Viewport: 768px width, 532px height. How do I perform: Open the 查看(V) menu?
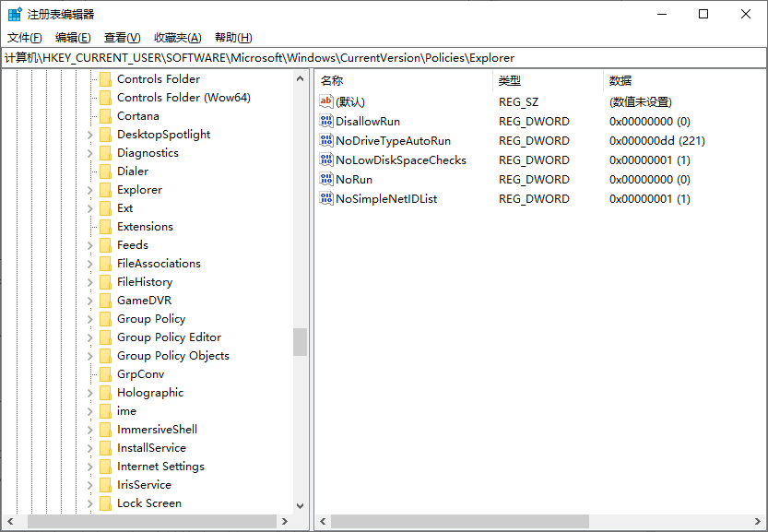122,38
